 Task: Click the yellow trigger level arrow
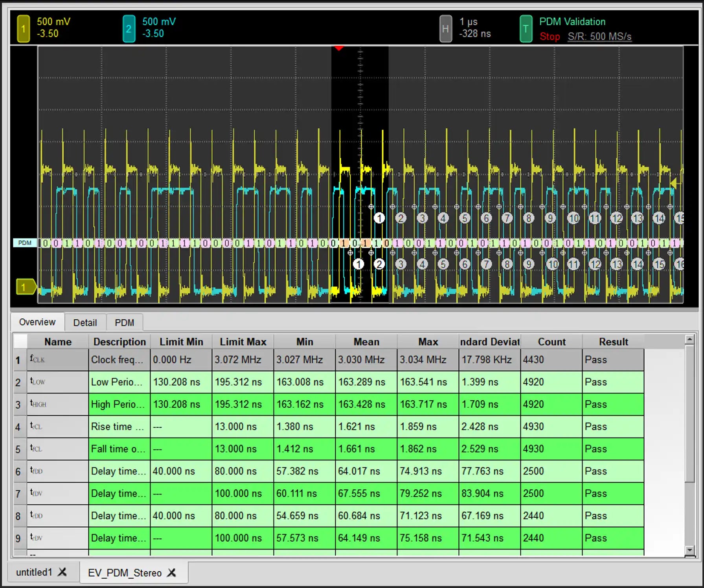pos(674,183)
